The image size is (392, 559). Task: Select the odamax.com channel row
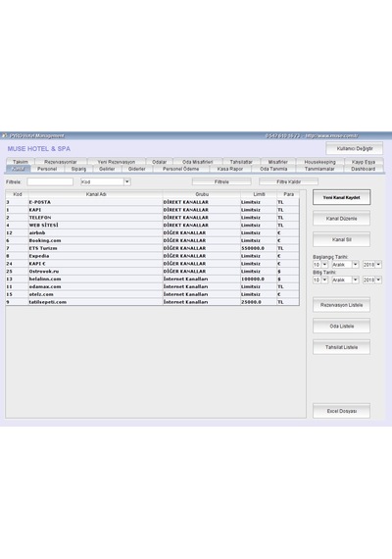coord(153,286)
